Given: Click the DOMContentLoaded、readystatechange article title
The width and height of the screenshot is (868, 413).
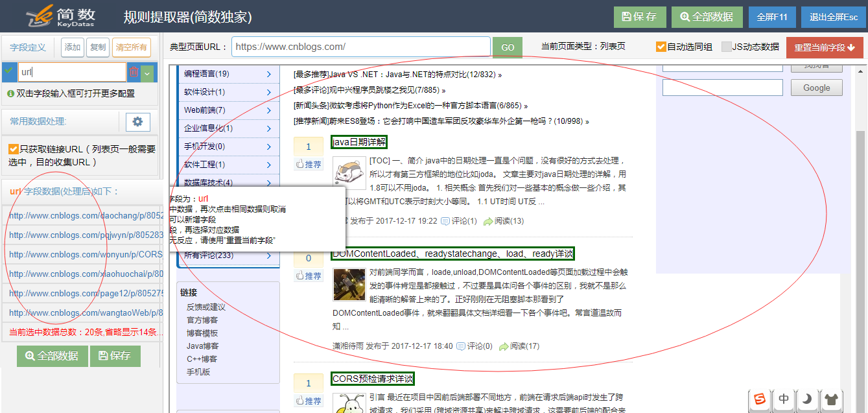Looking at the screenshot, I should 453,254.
